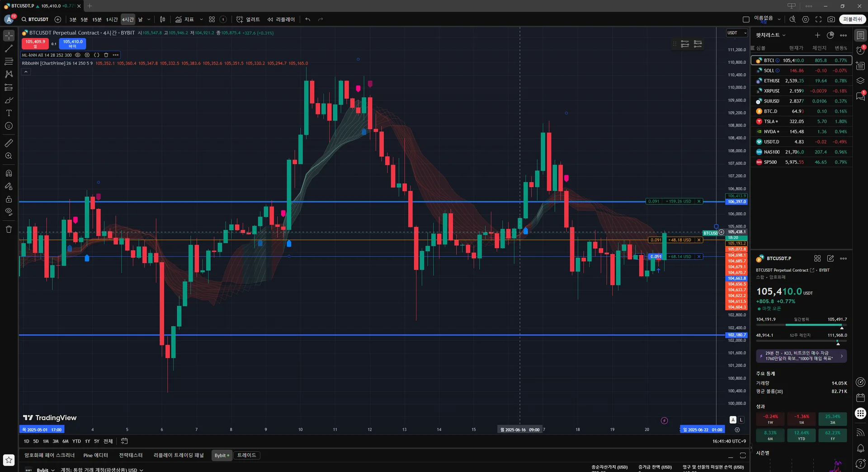868x472 pixels.
Task: Open the quick search lightning icon
Action: pos(793,19)
